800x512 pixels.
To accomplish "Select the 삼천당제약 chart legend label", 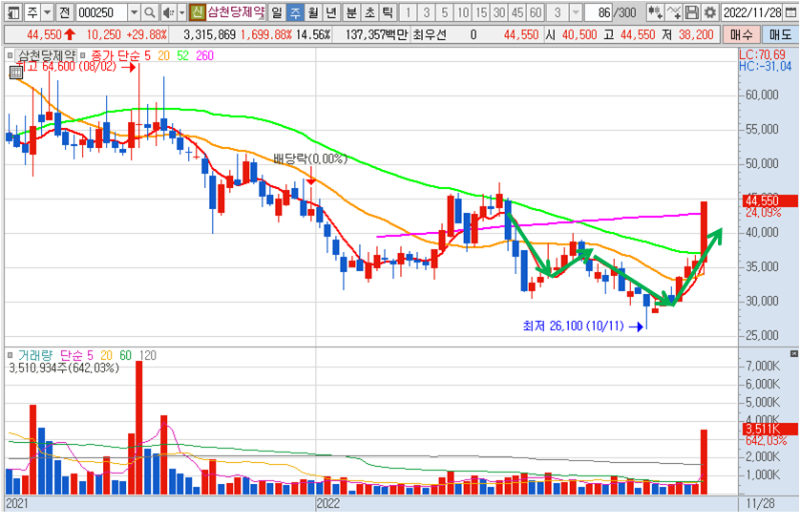I will (x=46, y=55).
